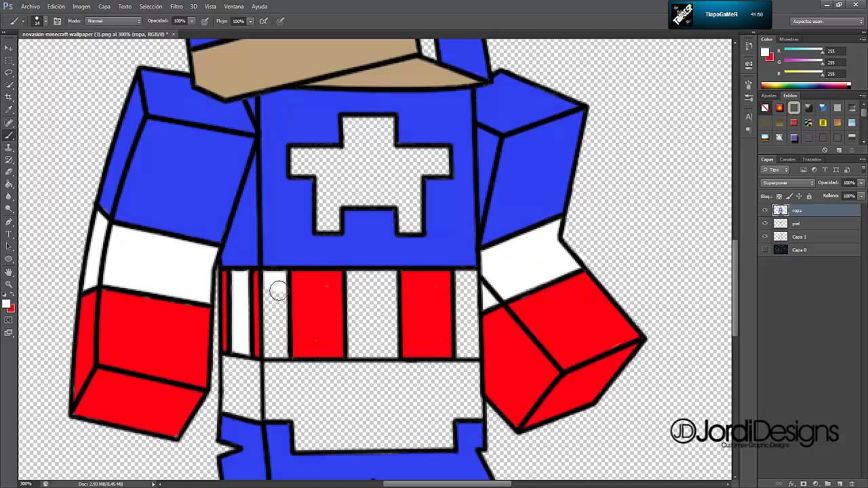Image resolution: width=868 pixels, height=488 pixels.
Task: Select the Eyedropper tool
Action: 9,110
